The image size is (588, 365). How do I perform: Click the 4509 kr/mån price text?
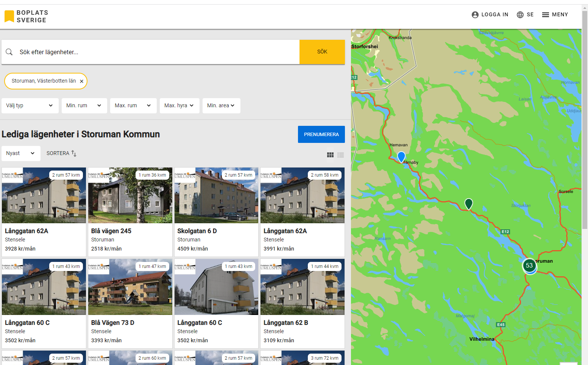click(x=193, y=249)
